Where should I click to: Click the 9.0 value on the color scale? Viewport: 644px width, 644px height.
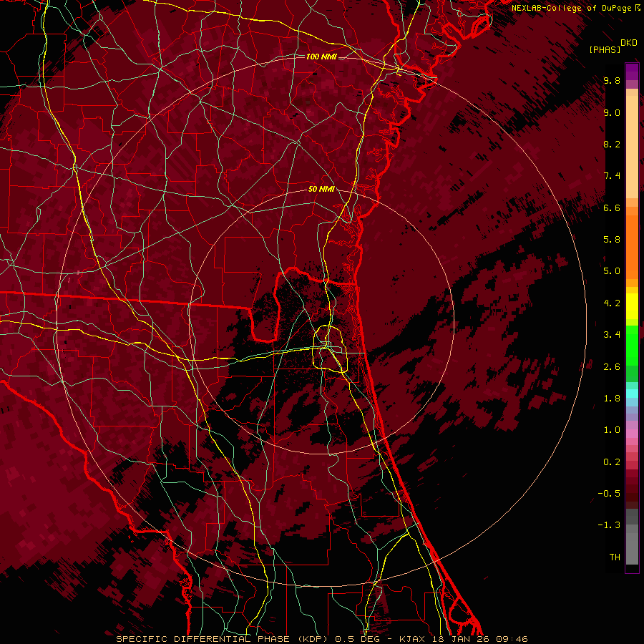point(612,112)
